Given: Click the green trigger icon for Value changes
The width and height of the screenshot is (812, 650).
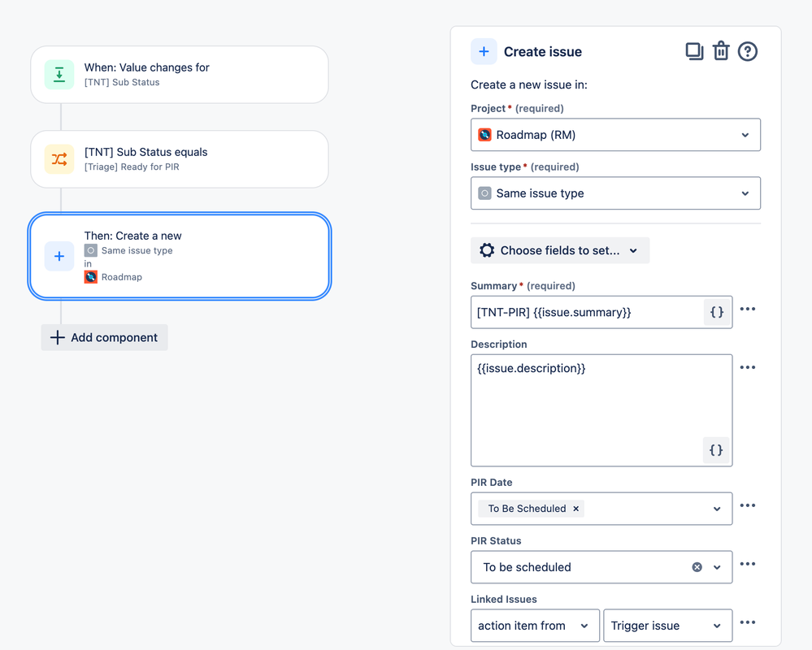Looking at the screenshot, I should click(59, 75).
